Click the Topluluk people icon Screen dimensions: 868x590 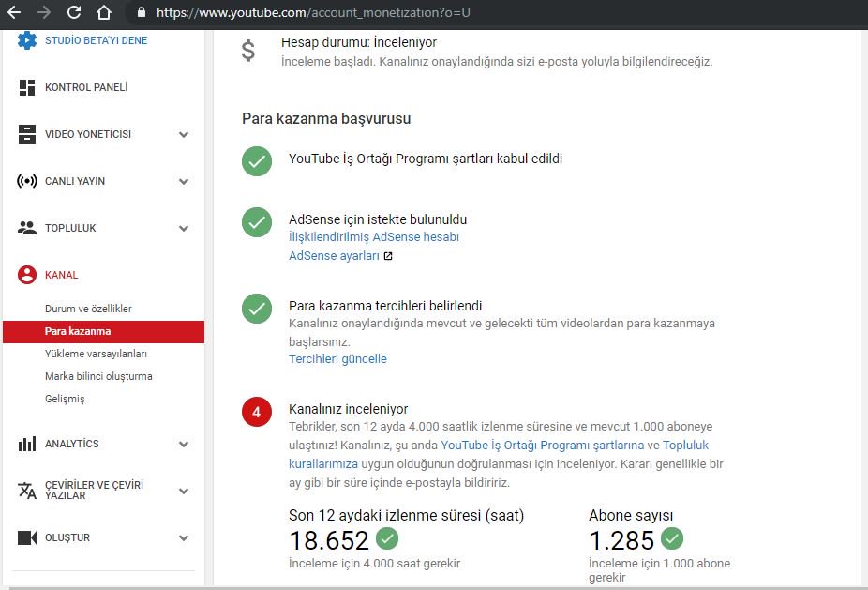pos(26,228)
